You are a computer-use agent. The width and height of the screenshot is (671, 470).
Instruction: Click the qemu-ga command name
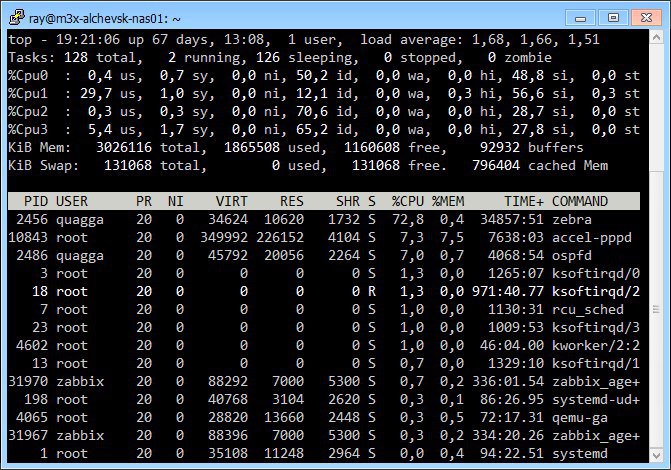point(580,417)
